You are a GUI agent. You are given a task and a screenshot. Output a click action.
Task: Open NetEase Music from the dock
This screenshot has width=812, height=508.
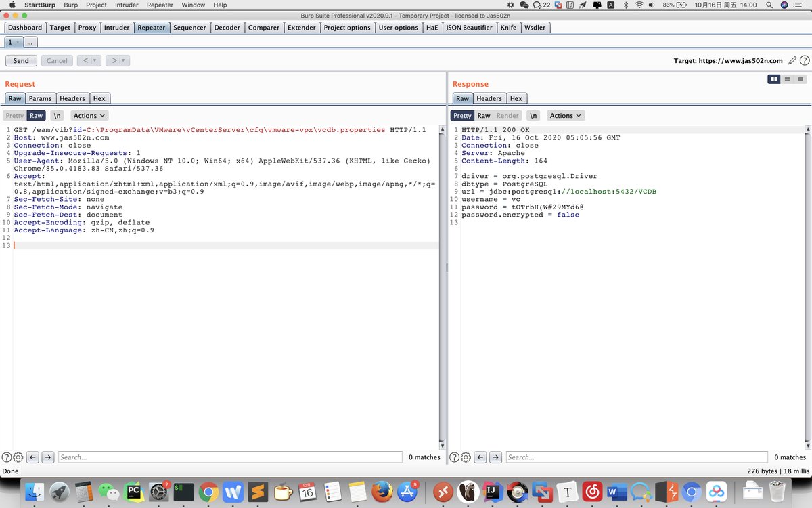point(592,491)
